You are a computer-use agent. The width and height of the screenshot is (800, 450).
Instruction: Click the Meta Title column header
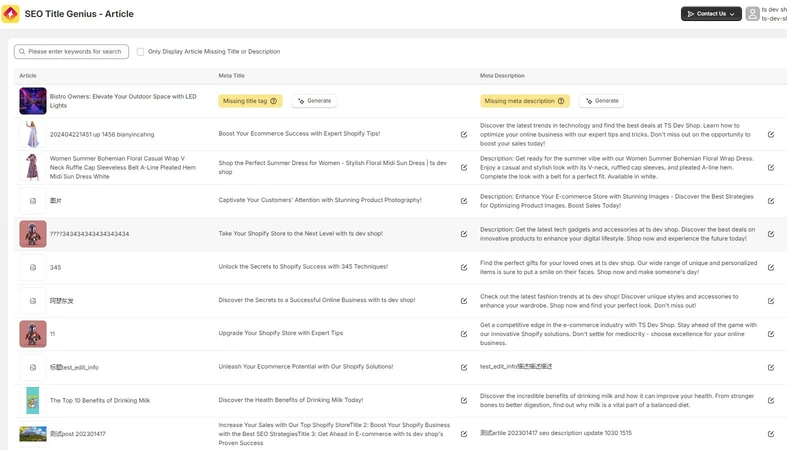point(232,76)
